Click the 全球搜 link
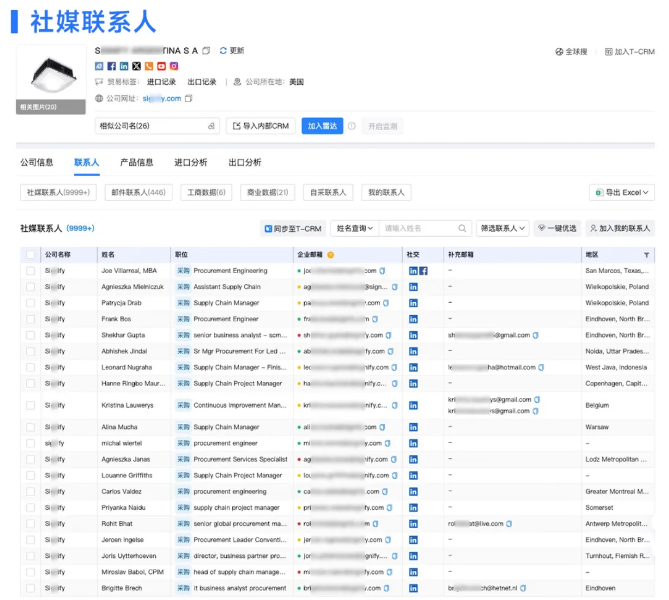The width and height of the screenshot is (669, 600). click(571, 52)
